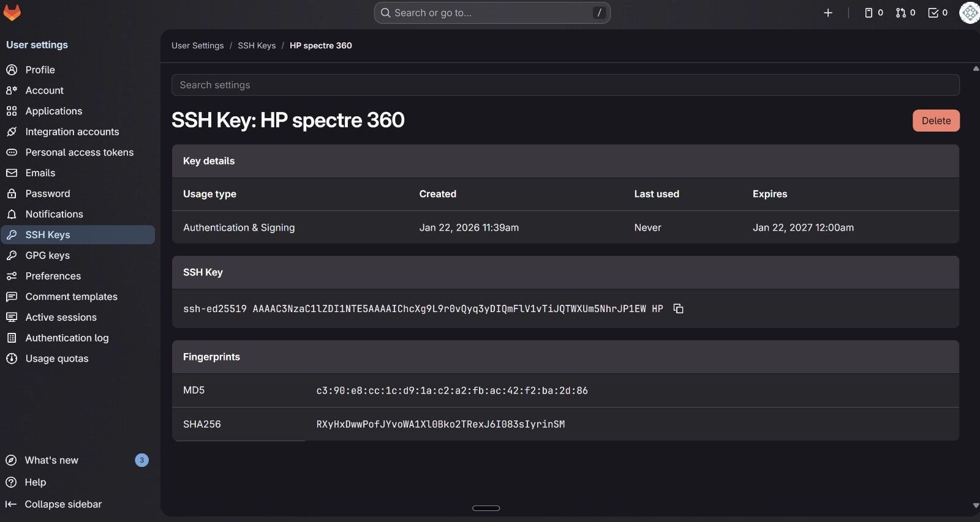Screen dimensions: 980x522
Task: Click the Integration accounts plug icon
Action: pos(12,132)
